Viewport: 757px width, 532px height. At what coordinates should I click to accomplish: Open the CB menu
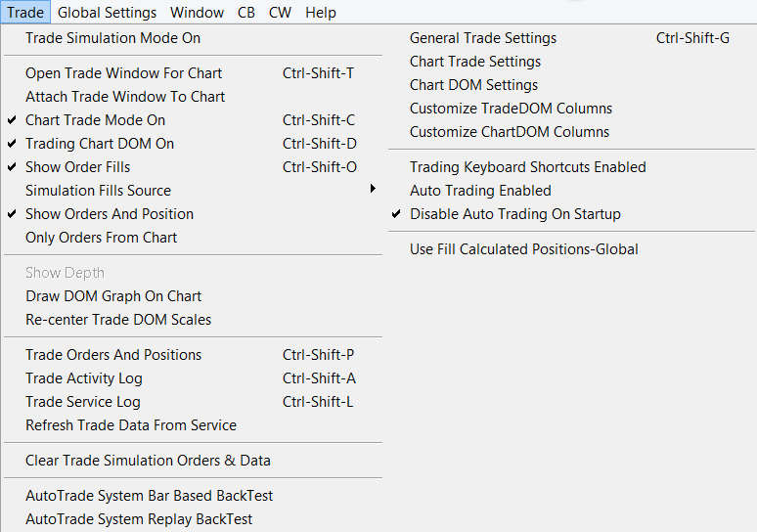pos(246,13)
